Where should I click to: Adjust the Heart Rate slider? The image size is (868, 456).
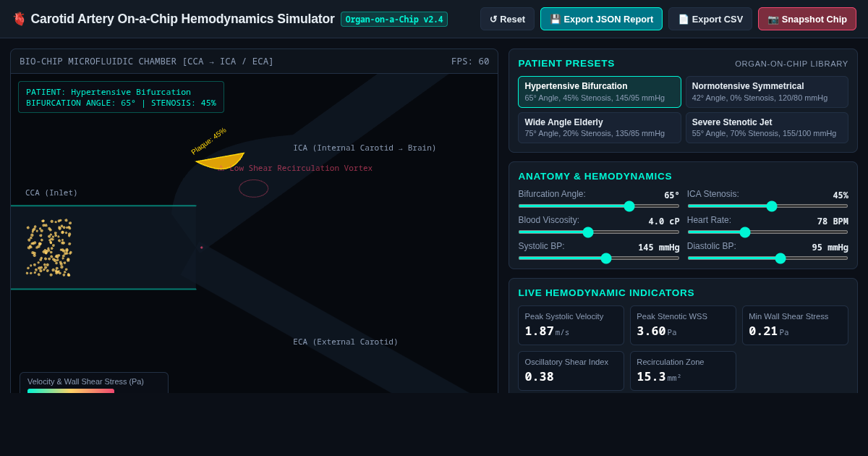pos(767,232)
